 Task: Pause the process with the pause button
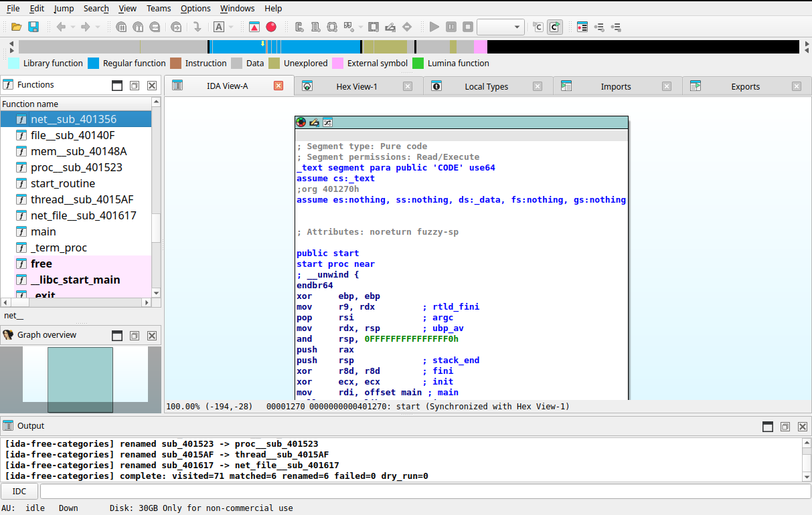pos(451,27)
